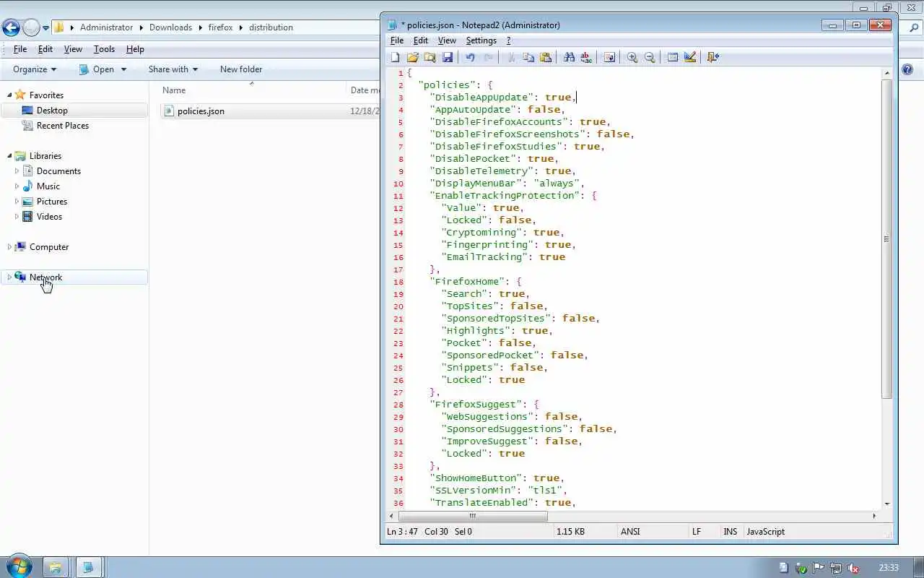Select the policies.json file in Explorer

[x=201, y=111]
